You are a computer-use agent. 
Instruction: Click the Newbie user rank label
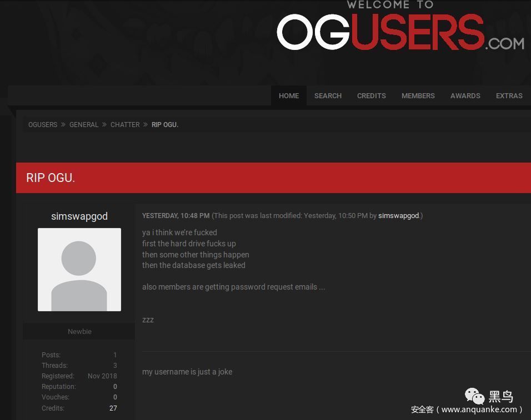tap(79, 331)
